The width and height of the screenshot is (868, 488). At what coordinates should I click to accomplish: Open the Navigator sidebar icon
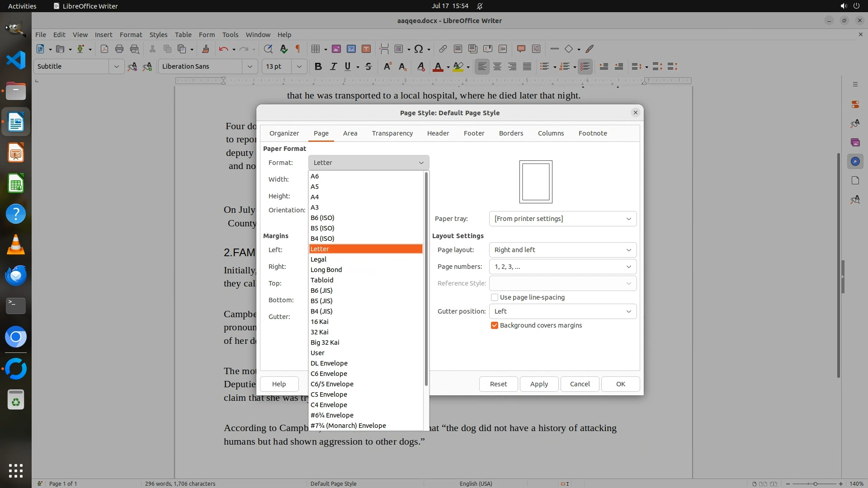(855, 161)
